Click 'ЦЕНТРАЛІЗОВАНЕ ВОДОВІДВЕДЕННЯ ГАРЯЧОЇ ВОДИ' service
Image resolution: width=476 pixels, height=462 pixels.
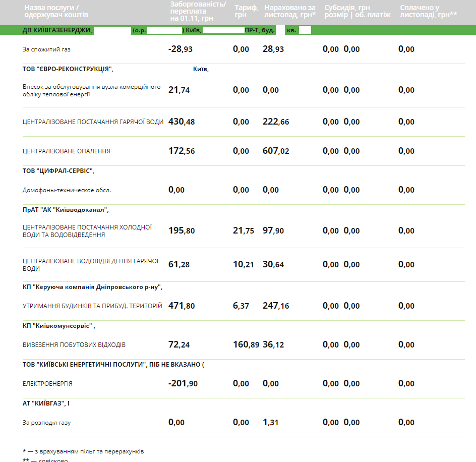pos(90,265)
